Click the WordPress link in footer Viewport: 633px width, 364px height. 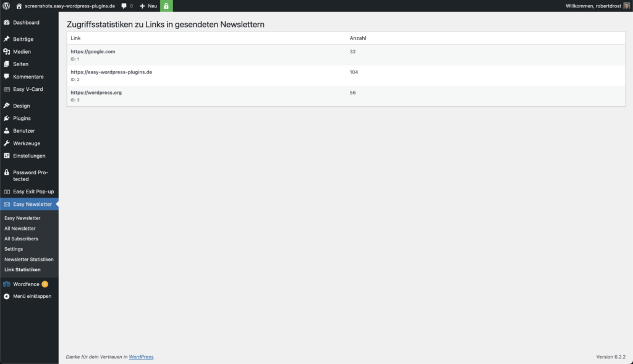tap(141, 357)
